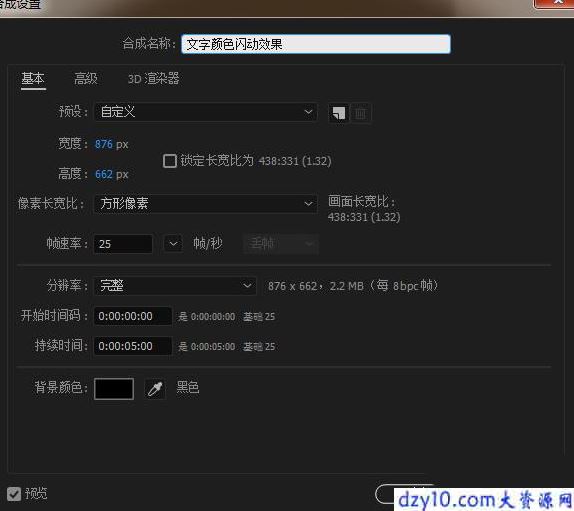Toggle the 预览 checkbox
This screenshot has width=574, height=511.
tap(14, 494)
